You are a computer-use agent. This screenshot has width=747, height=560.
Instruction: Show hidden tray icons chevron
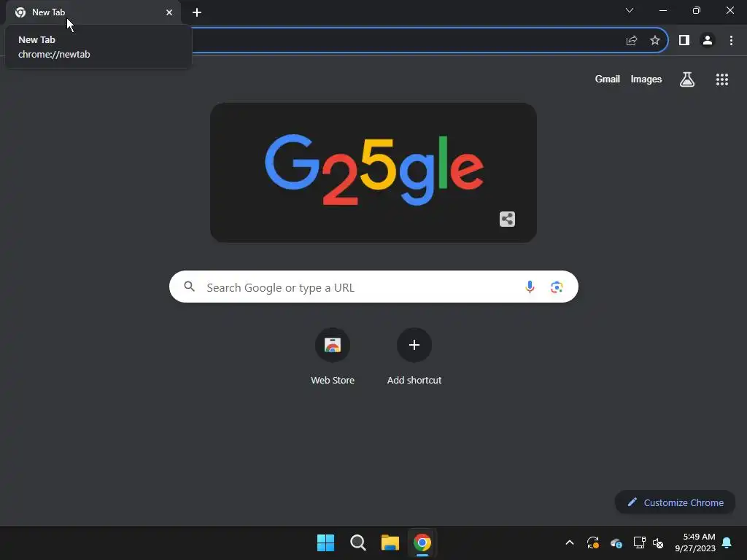[569, 542]
